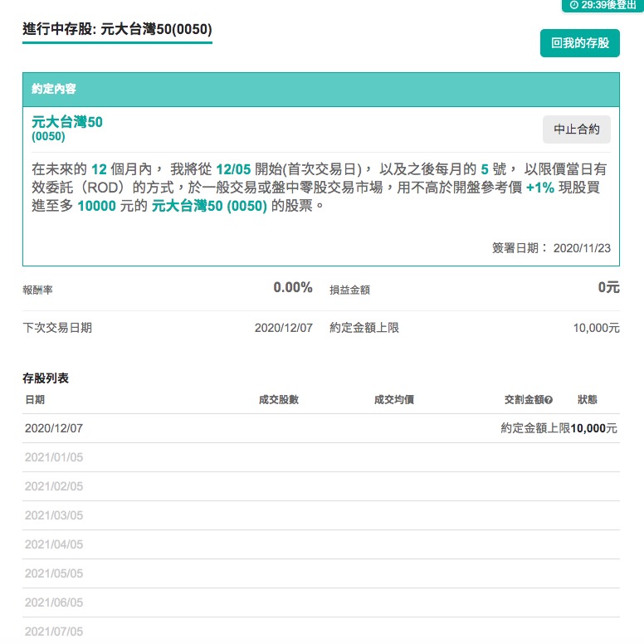Image resolution: width=644 pixels, height=644 pixels.
Task: Click 元大台灣50 (0050) in the contract sentence
Action: 209,206
